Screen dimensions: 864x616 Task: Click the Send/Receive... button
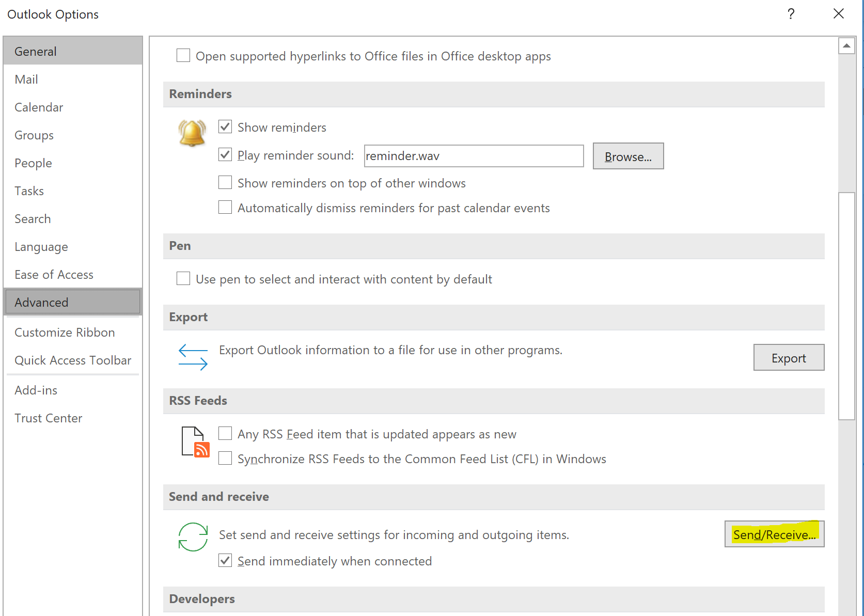(774, 534)
